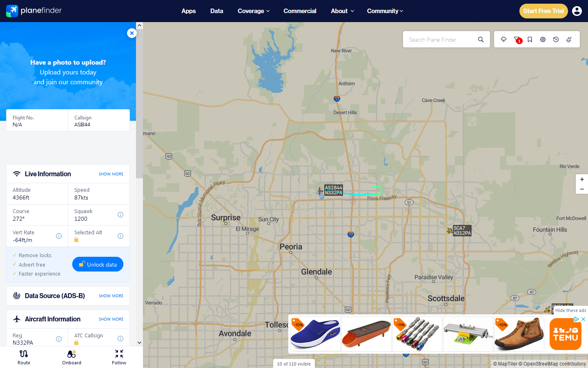Show info about Squawk value
This screenshot has width=588, height=368.
coord(120,215)
